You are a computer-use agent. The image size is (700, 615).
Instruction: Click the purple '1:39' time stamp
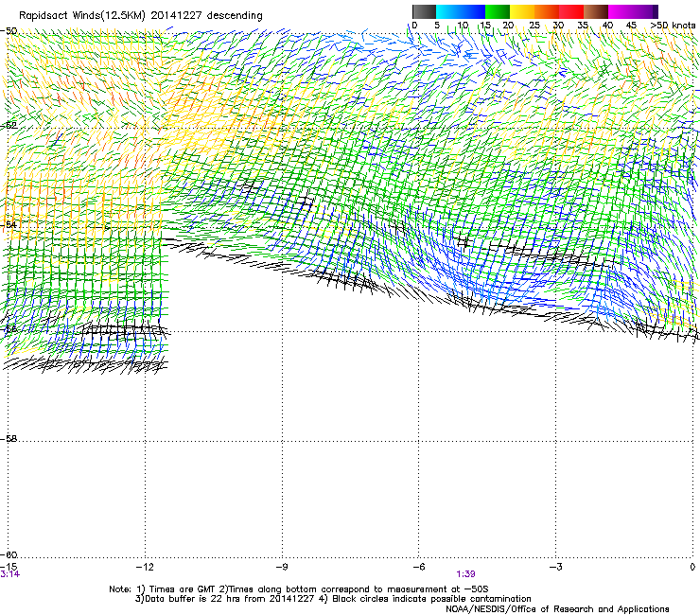465,574
